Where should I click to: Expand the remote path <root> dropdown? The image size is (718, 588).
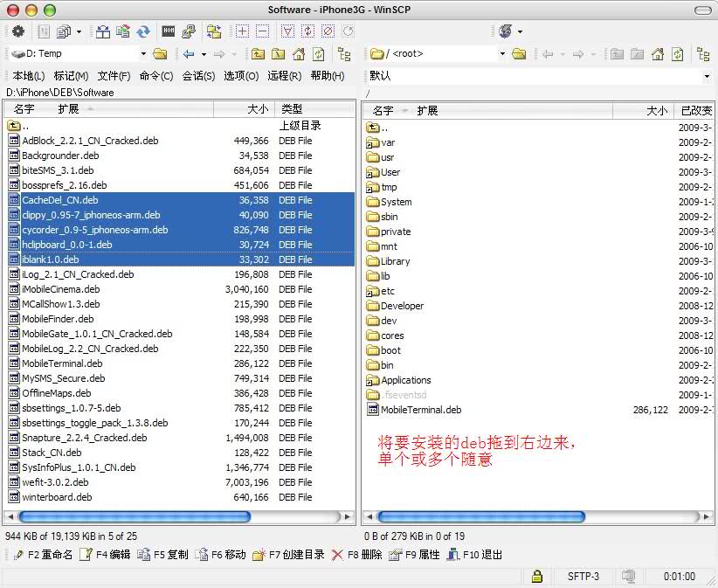click(502, 54)
